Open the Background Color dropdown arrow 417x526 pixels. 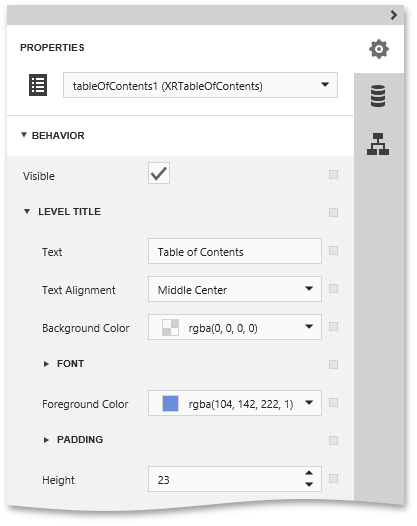point(309,326)
